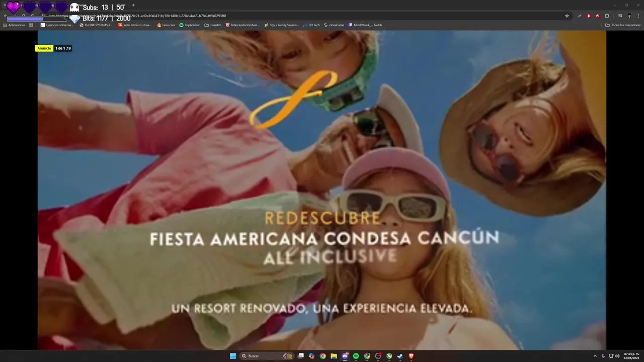Open the TripAdvisor bookmark
Screen dimensions: 644x362
pos(190,25)
